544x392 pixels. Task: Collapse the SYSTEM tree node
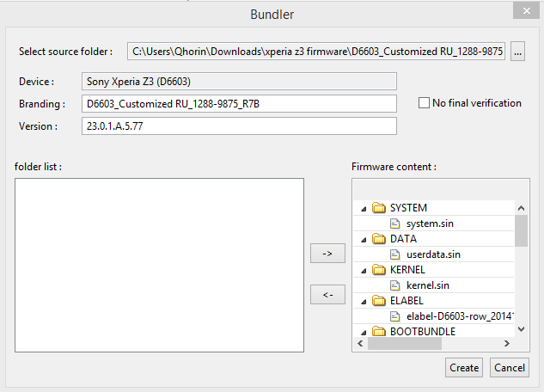[364, 209]
